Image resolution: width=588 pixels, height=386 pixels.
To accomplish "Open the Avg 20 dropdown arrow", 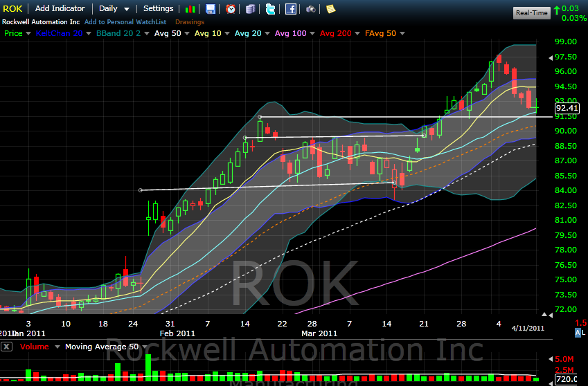I will pyautogui.click(x=267, y=34).
